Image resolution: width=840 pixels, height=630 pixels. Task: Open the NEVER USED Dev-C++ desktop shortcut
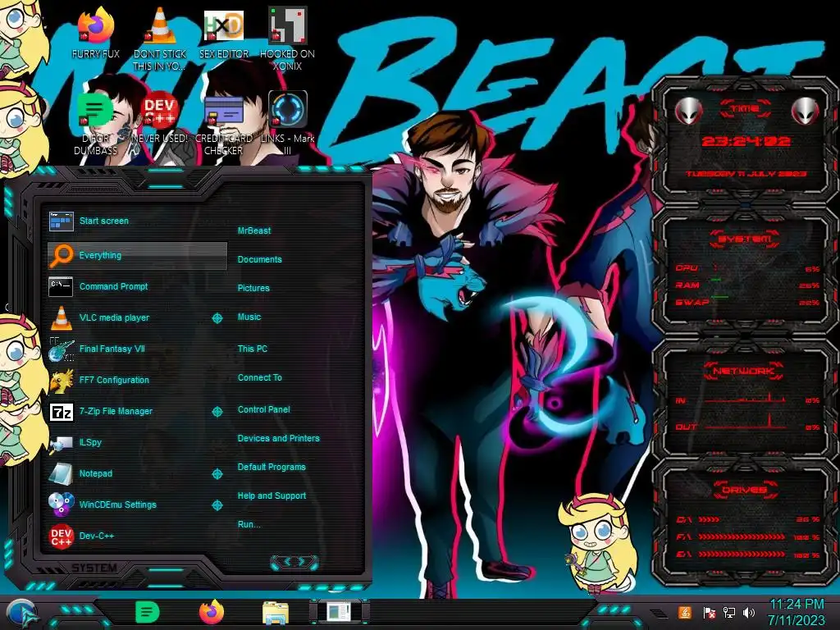[160, 116]
